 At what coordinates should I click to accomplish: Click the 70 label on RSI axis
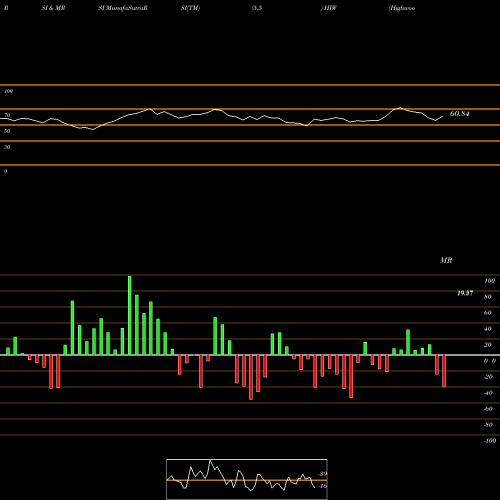point(7,115)
